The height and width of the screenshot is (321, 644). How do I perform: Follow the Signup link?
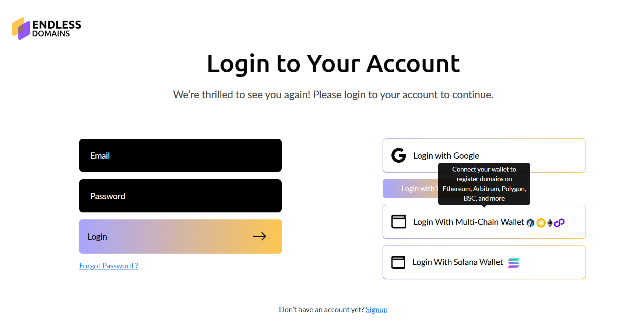[x=376, y=310]
